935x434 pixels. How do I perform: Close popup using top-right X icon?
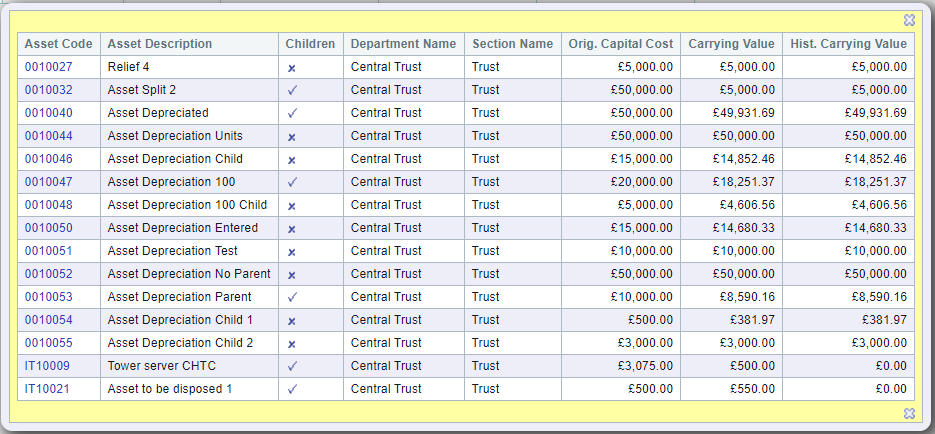tap(909, 20)
